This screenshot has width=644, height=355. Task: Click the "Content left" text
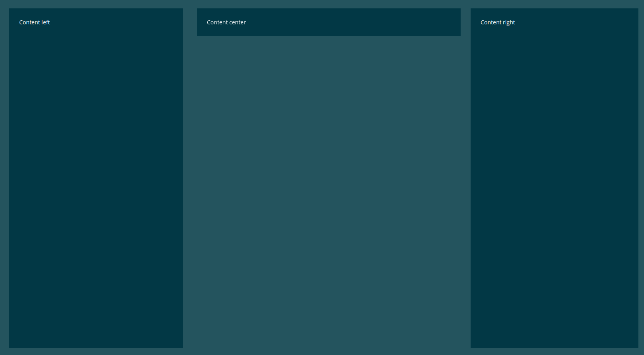(x=34, y=22)
